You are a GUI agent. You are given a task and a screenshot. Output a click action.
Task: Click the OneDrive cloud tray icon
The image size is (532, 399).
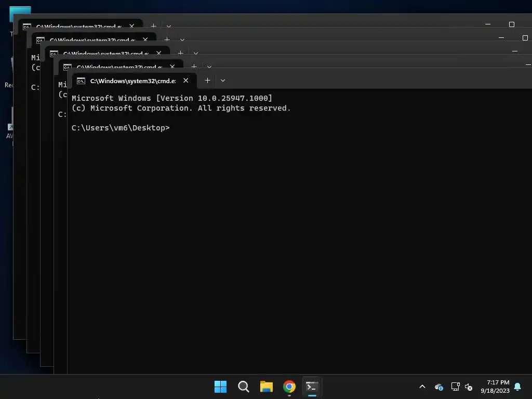(x=438, y=387)
